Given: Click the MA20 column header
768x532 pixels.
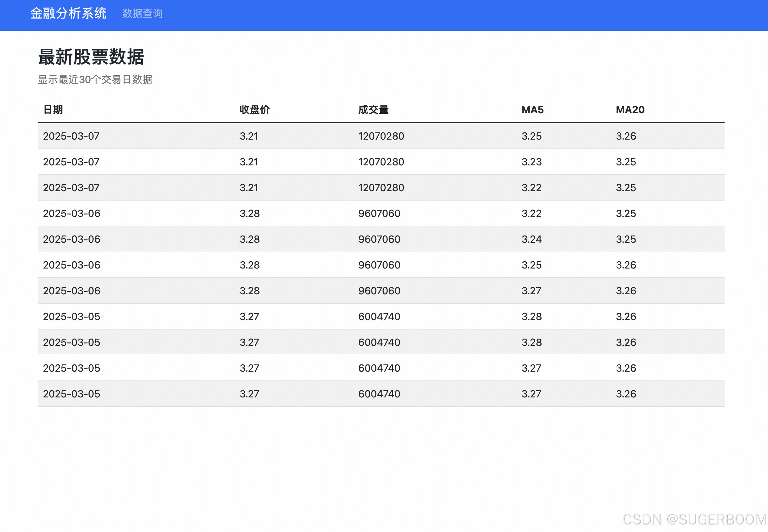Looking at the screenshot, I should (630, 110).
